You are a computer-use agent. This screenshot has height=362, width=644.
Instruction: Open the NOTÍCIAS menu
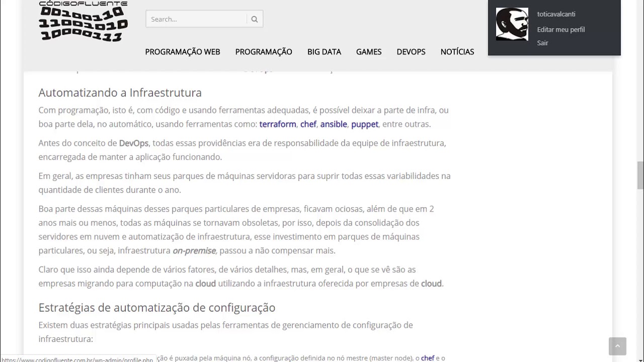pos(457,52)
